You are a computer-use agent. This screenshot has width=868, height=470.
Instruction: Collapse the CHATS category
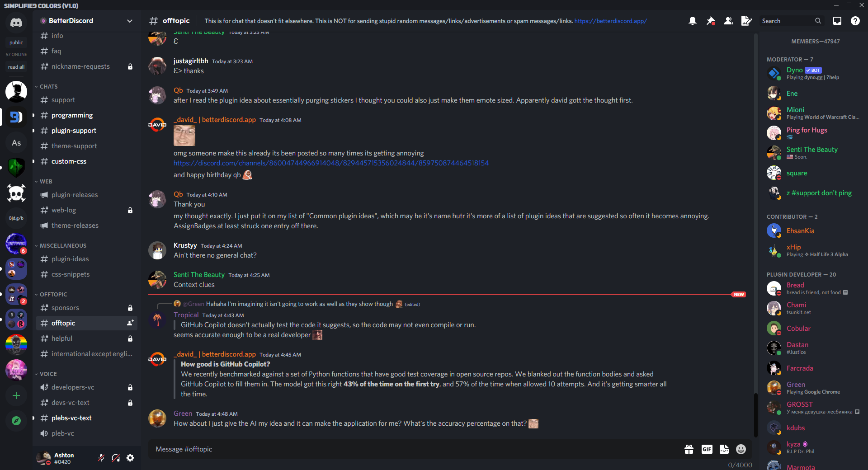click(x=48, y=86)
